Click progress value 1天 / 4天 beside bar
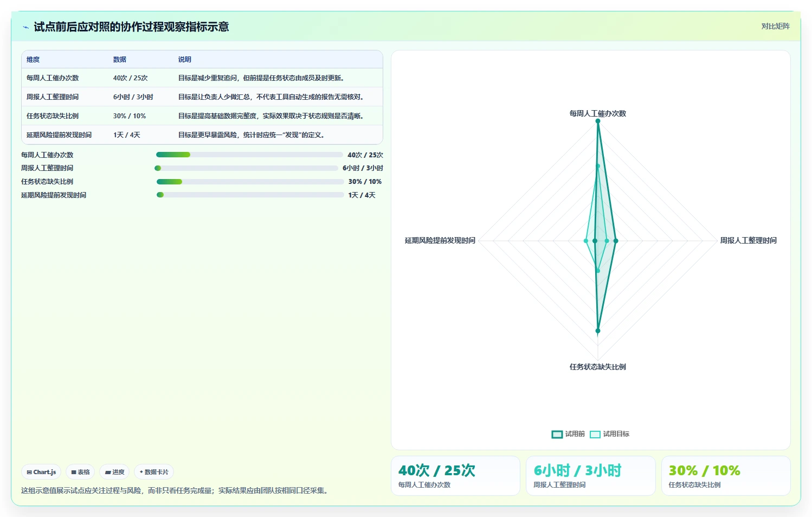812x517 pixels. [362, 195]
